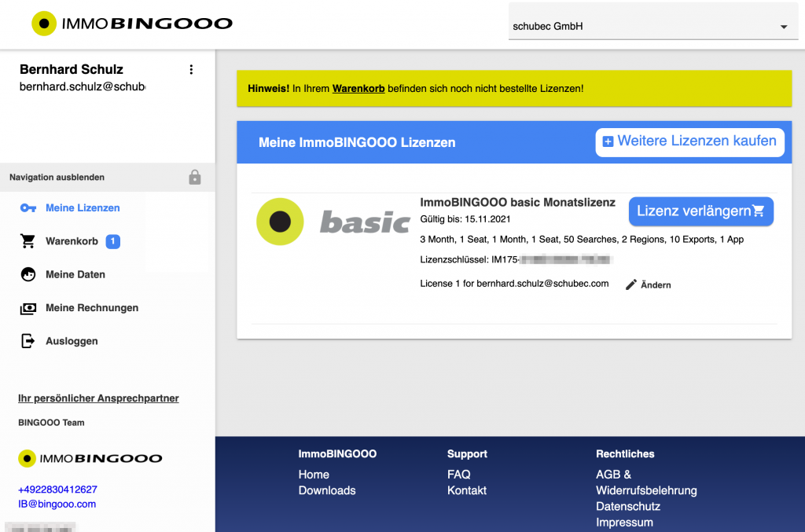Screen dimensions: 805x532
Task: Click the logout icon beside Ausloggen
Action: click(28, 341)
